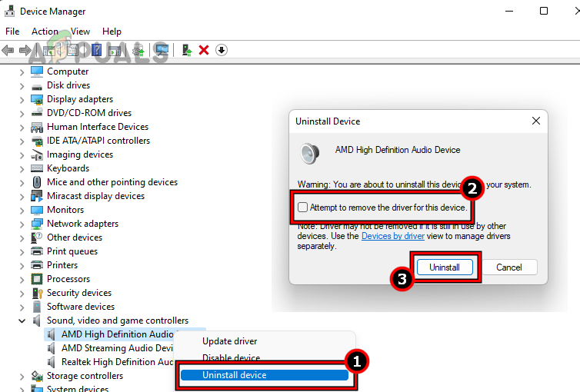
Task: Open the Devices by driver link
Action: coord(393,236)
